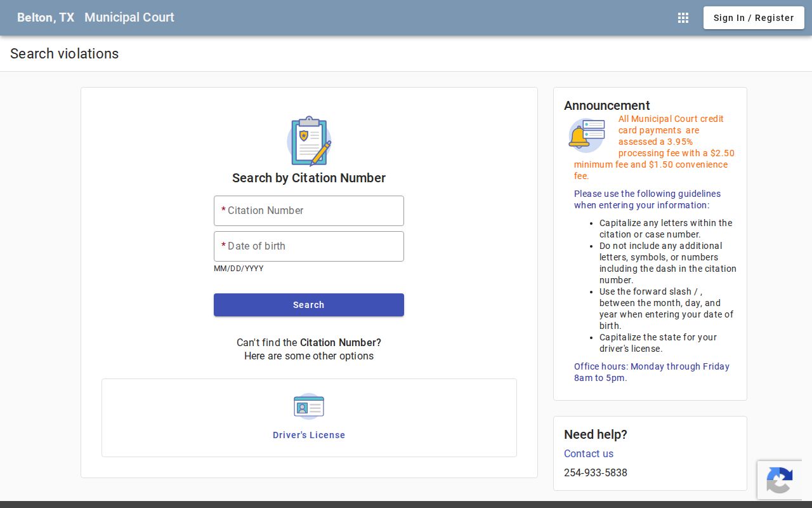Viewport: 812px width, 508px height.
Task: Click the announcement bell icon
Action: (586, 135)
